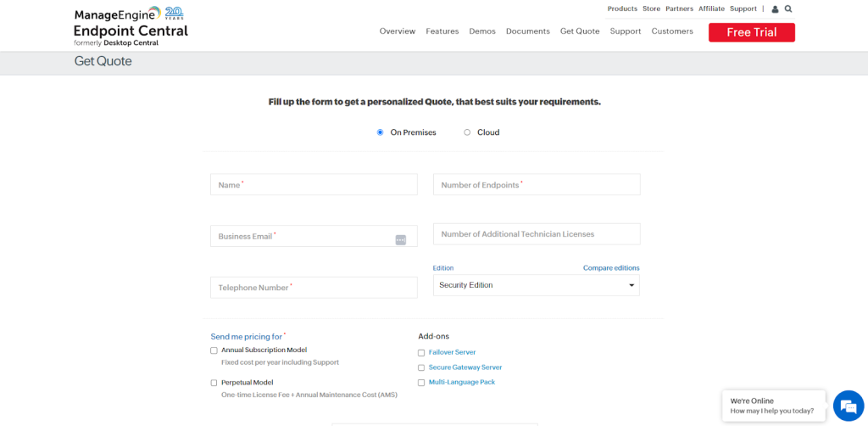Check the Annual Subscription Model box
The height and width of the screenshot is (426, 868).
(214, 350)
